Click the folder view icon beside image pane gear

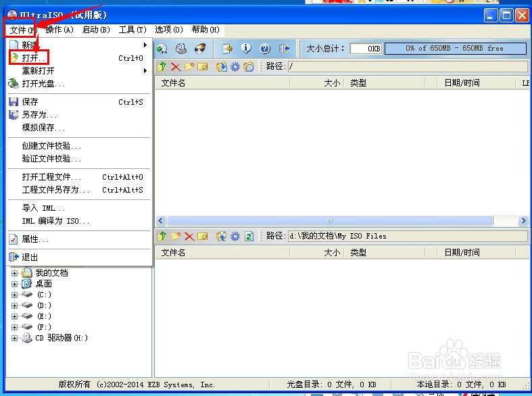[x=249, y=67]
